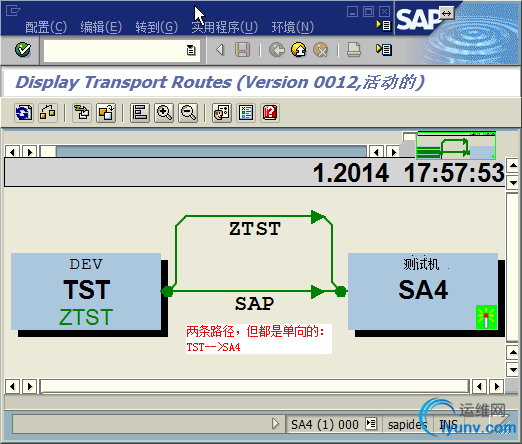
Task: Collapse the command field with the left arrow
Action: coord(220,50)
